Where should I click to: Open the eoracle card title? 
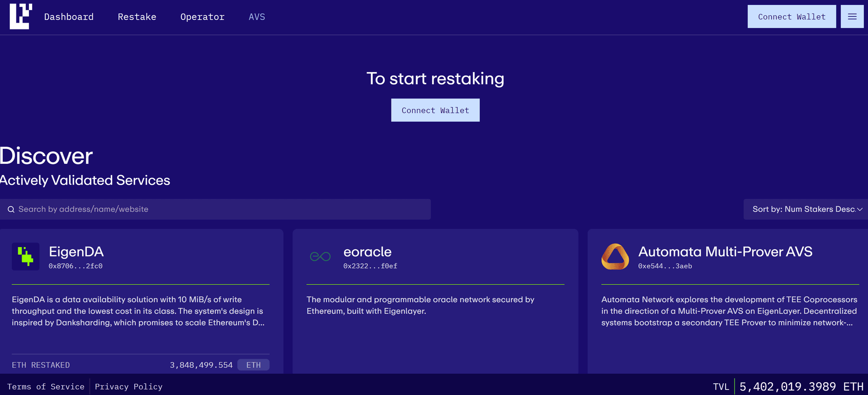368,252
